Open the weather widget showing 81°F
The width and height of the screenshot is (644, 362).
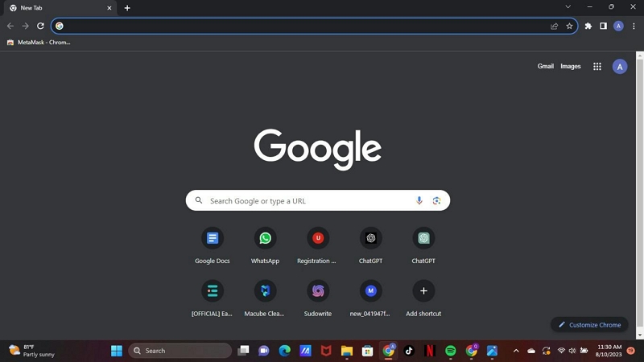coord(32,351)
